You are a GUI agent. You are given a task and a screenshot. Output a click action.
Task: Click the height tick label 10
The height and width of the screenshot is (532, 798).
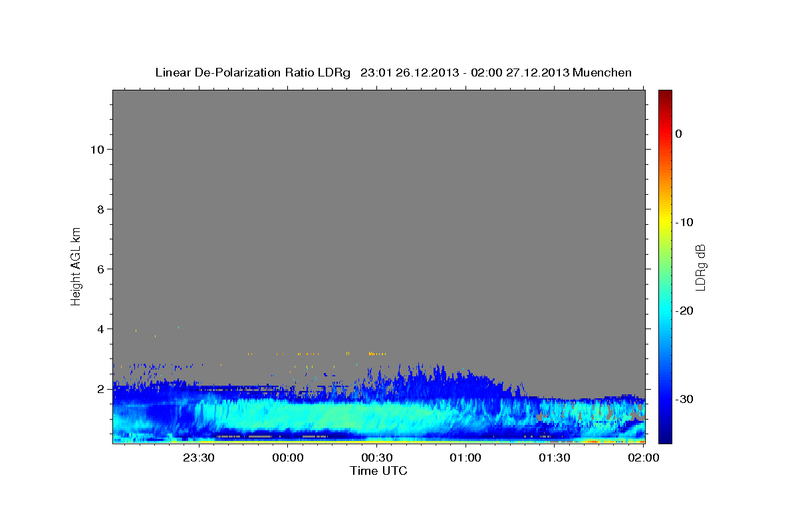[97, 150]
